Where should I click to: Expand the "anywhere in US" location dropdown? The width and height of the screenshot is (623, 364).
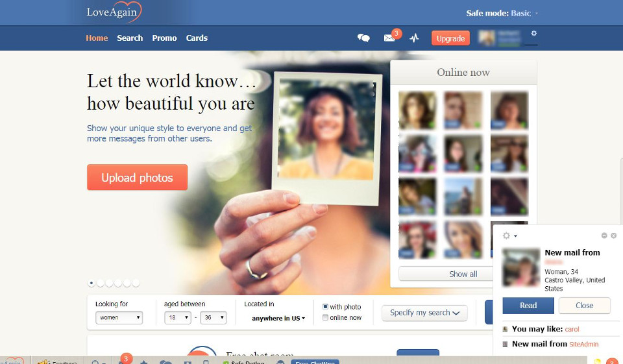click(x=278, y=319)
